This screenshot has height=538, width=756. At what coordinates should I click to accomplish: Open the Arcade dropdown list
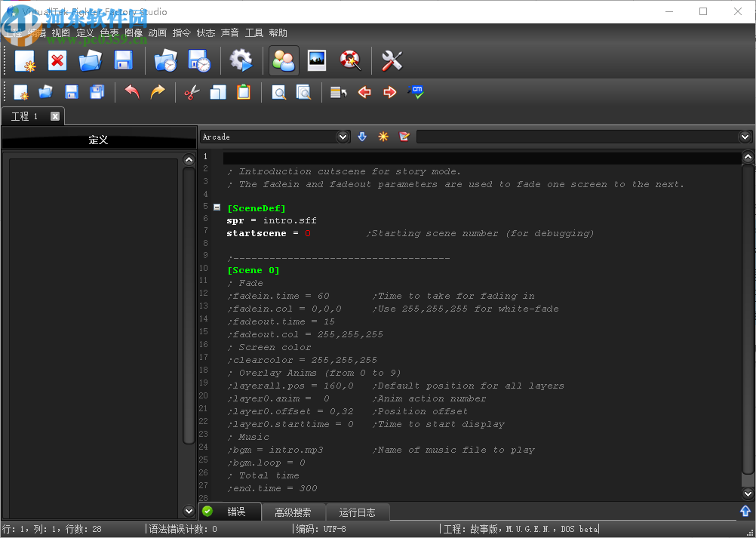click(343, 137)
